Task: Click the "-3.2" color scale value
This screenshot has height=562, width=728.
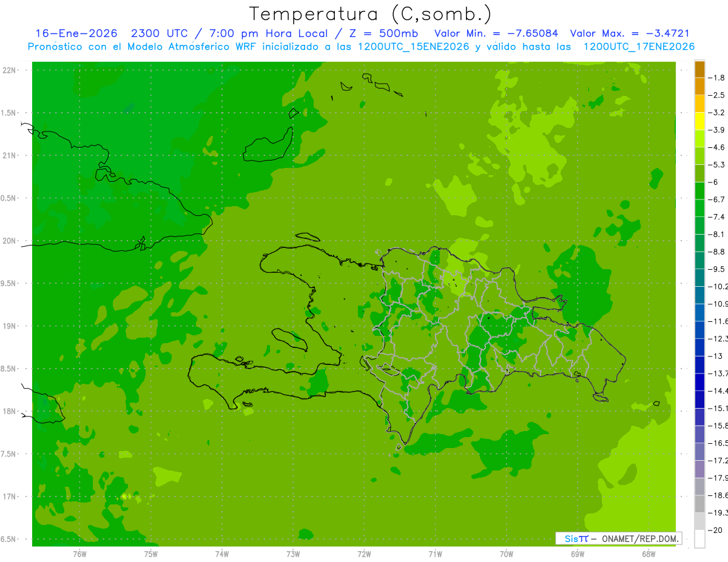Action: [717, 113]
